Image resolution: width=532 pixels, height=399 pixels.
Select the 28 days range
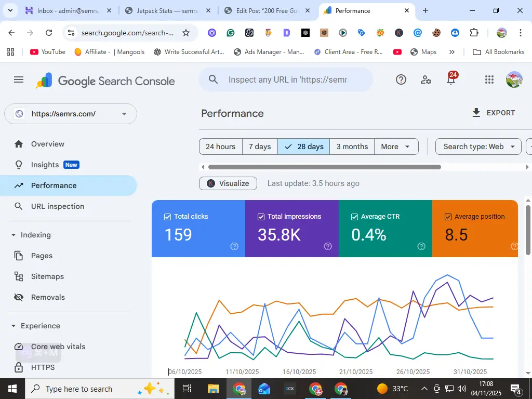(x=303, y=147)
